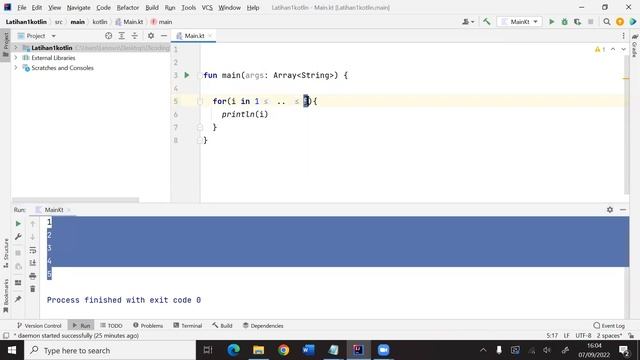Print Run console output
The width and height of the screenshot is (640, 360).
[x=33, y=276]
